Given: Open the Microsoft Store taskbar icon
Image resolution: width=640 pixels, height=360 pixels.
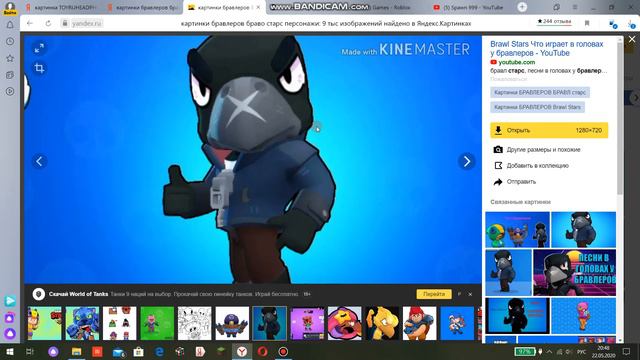Looking at the screenshot, I should click(138, 351).
